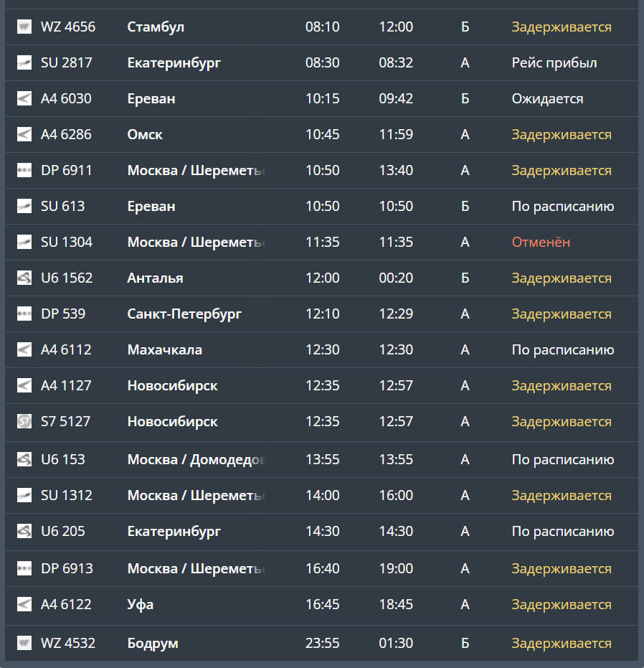The height and width of the screenshot is (668, 644).
Task: Click the Aeroflot icon for SU 1312
Action: point(24,495)
